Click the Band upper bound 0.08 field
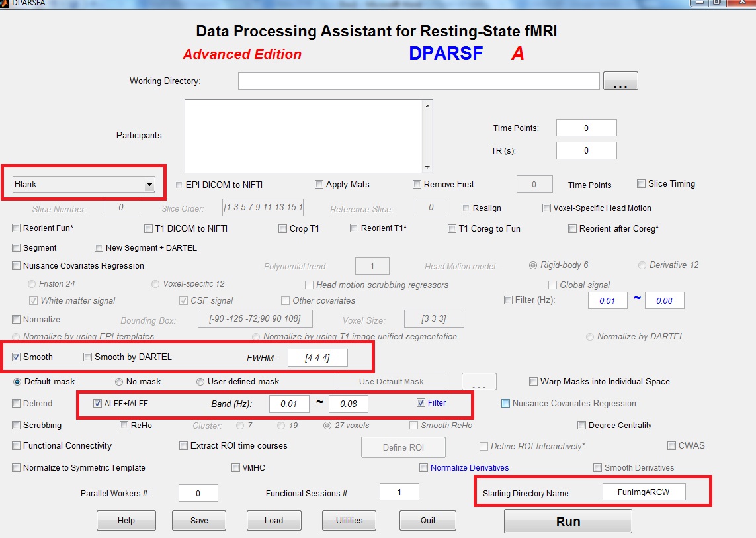Viewport: 756px width, 538px height. tap(348, 404)
